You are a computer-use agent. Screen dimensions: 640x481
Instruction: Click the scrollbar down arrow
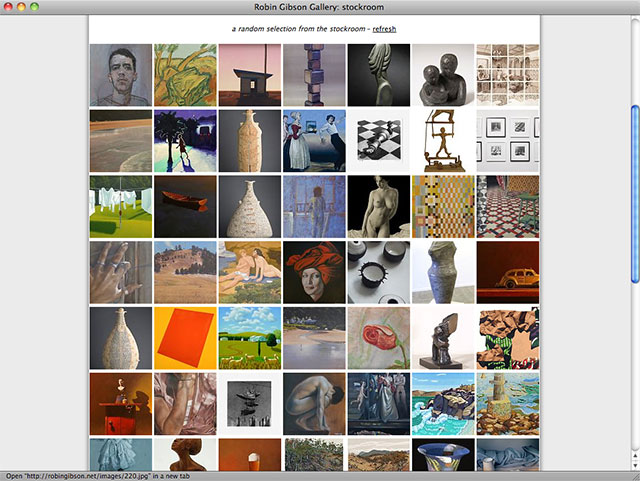[x=635, y=465]
